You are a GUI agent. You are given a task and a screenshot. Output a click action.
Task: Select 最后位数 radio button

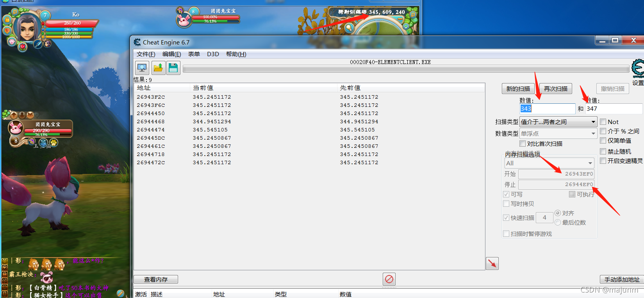pos(558,222)
